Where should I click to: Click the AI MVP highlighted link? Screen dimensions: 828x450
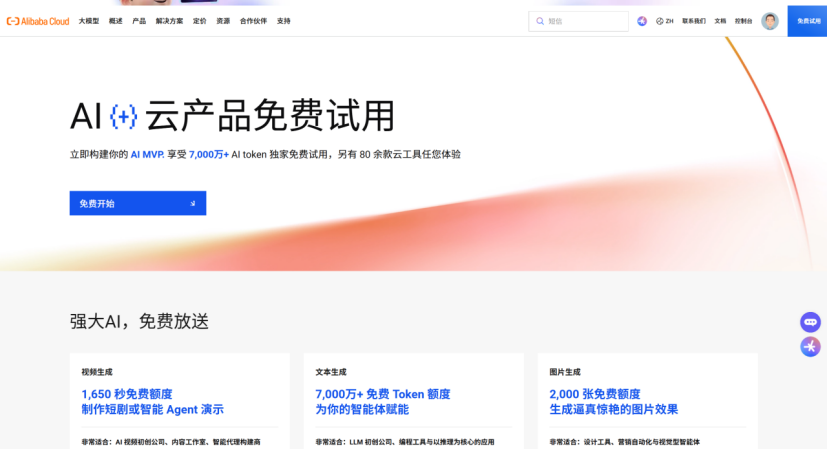click(147, 155)
